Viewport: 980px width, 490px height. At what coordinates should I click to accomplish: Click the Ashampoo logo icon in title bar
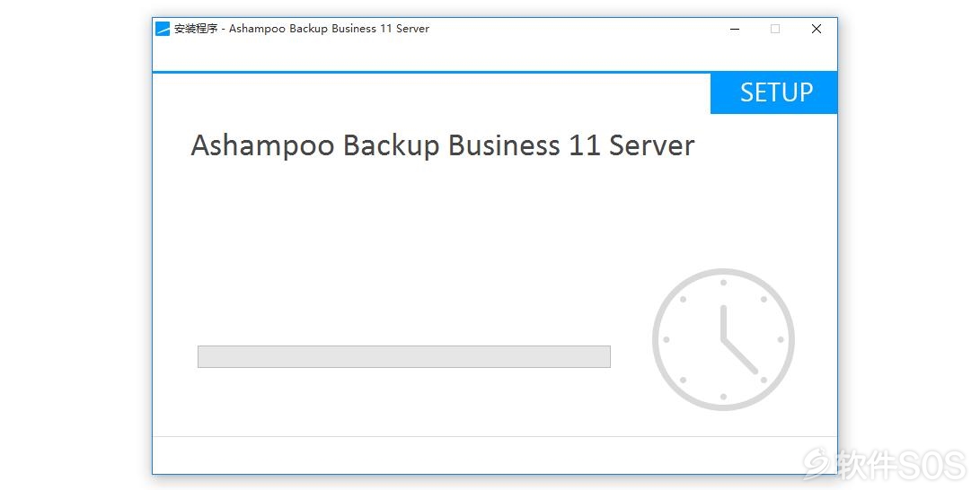click(163, 29)
